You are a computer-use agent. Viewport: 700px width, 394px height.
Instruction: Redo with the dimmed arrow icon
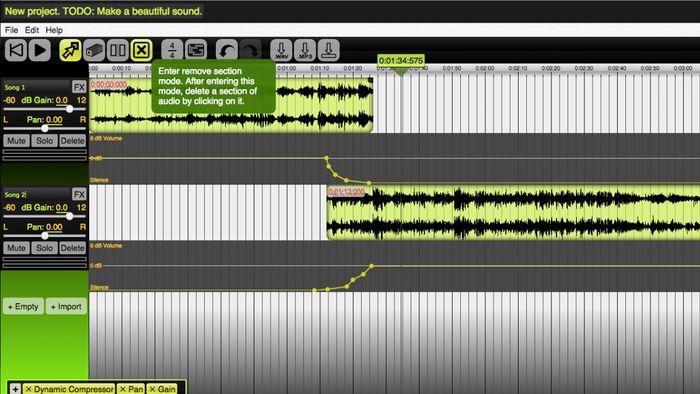(x=250, y=50)
